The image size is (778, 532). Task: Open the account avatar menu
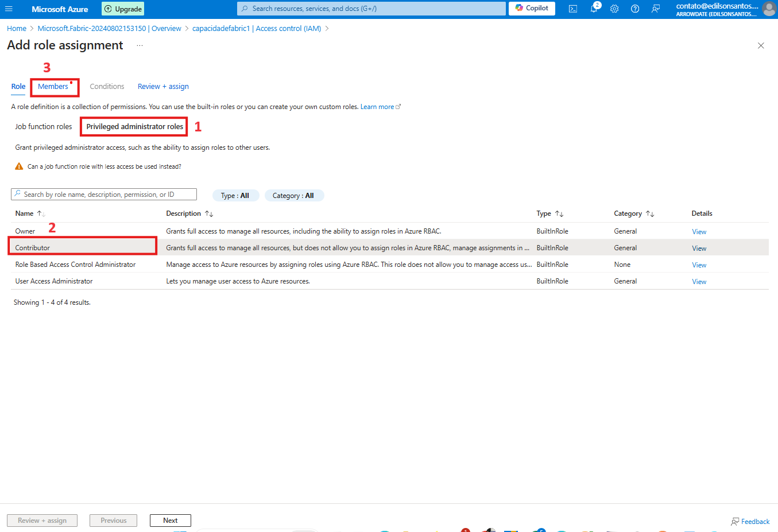[x=768, y=9]
